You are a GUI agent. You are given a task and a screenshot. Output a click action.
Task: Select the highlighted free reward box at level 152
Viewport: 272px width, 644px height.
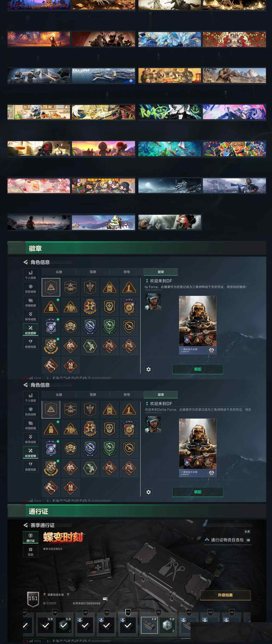(x=149, y=625)
